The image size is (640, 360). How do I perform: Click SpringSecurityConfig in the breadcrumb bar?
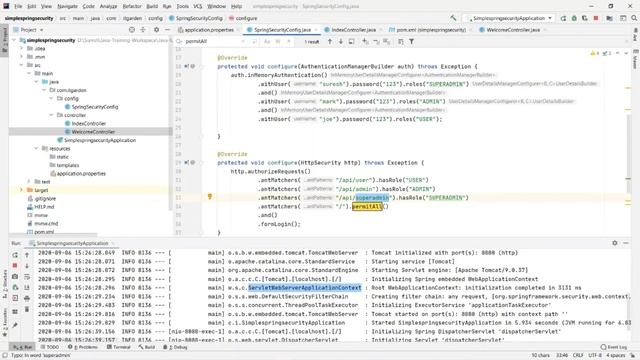(x=196, y=18)
